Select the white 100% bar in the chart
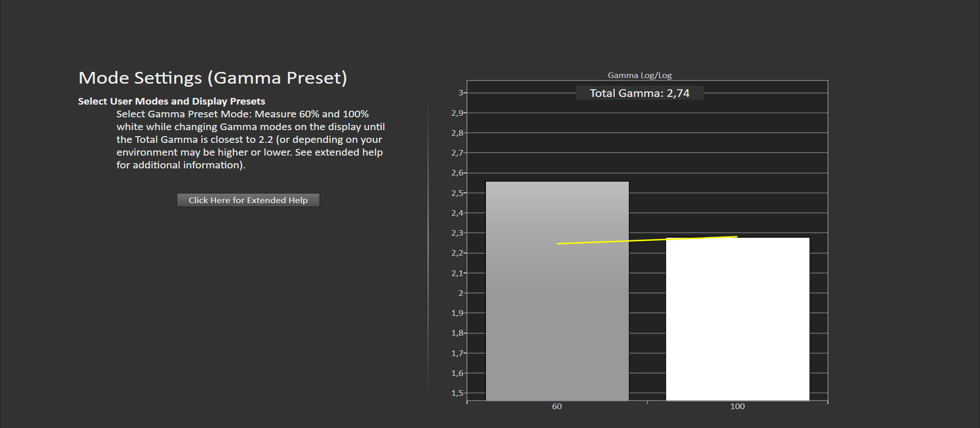 click(738, 319)
